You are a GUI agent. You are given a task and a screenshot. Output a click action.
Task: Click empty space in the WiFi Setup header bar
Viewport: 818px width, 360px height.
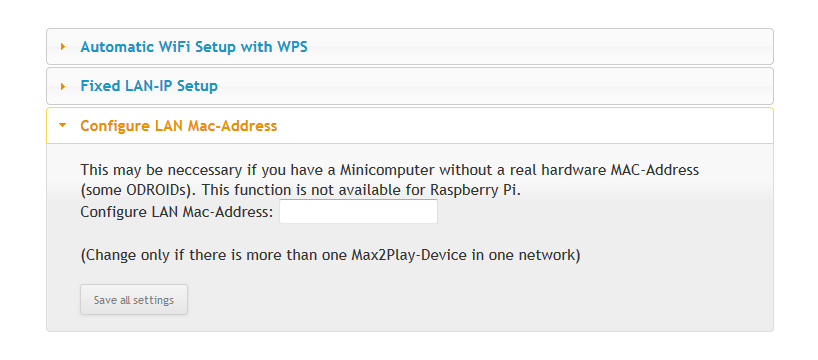click(x=537, y=46)
